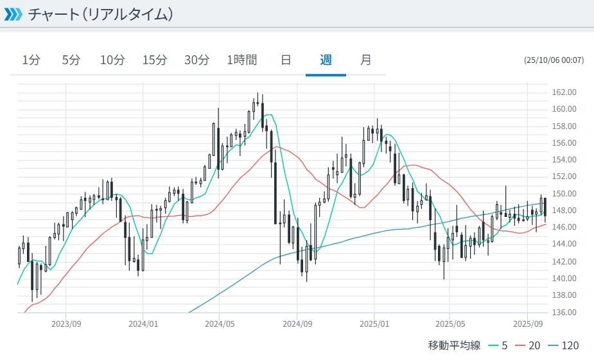The image size is (594, 364).
Task: Click the active 週 weekly tab
Action: pyautogui.click(x=326, y=60)
